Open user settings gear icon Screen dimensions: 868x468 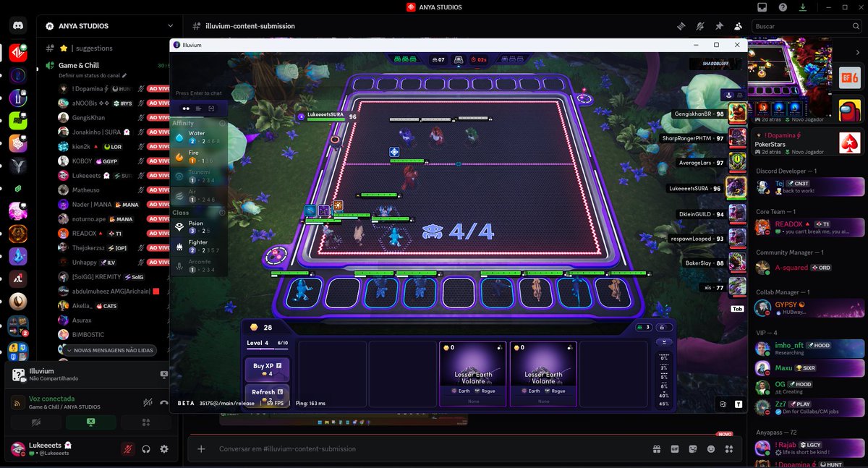(164, 449)
